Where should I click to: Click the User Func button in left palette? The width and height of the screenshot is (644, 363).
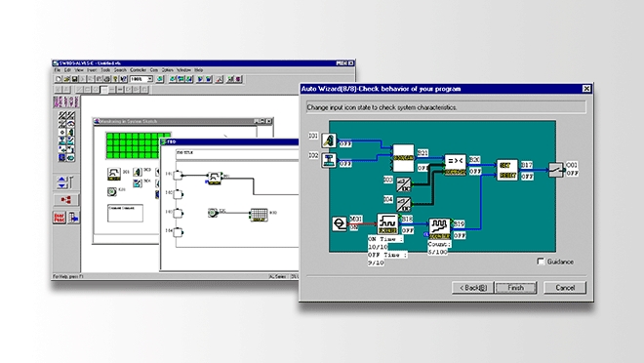click(60, 218)
